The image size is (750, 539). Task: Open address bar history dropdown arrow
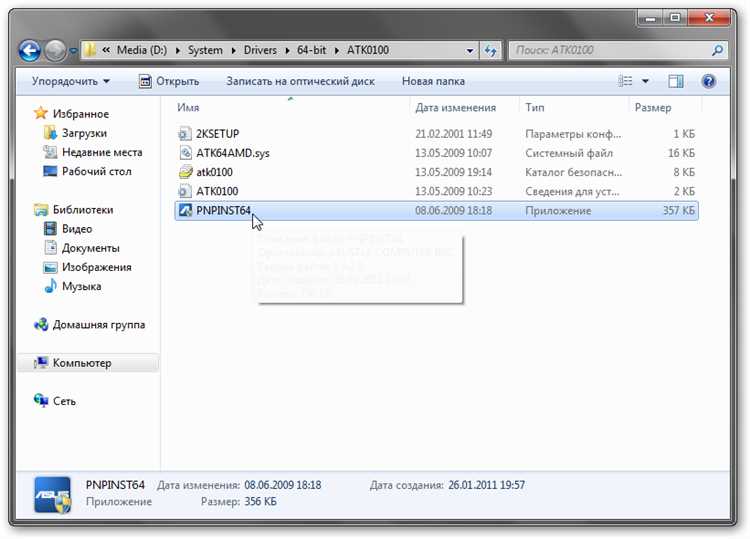pos(469,50)
